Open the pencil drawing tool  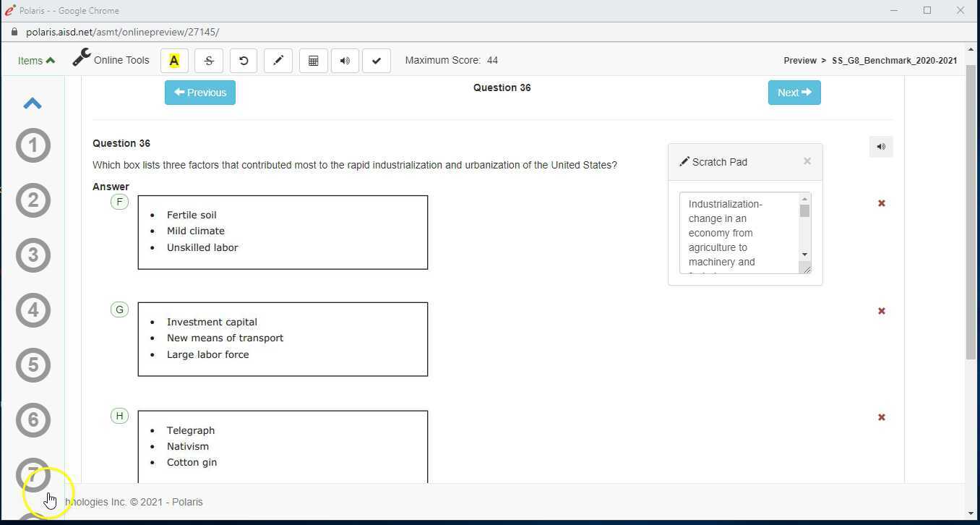tap(278, 61)
